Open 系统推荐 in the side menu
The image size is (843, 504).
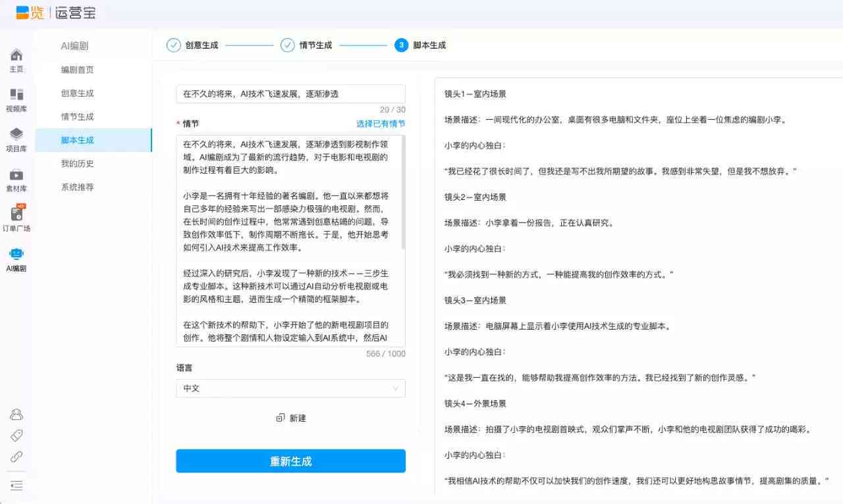(x=77, y=187)
